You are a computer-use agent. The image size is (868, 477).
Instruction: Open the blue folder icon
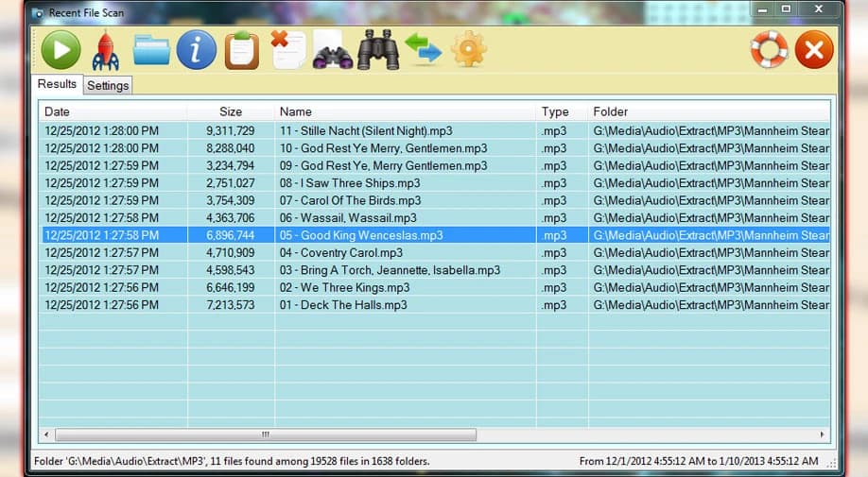pos(151,50)
